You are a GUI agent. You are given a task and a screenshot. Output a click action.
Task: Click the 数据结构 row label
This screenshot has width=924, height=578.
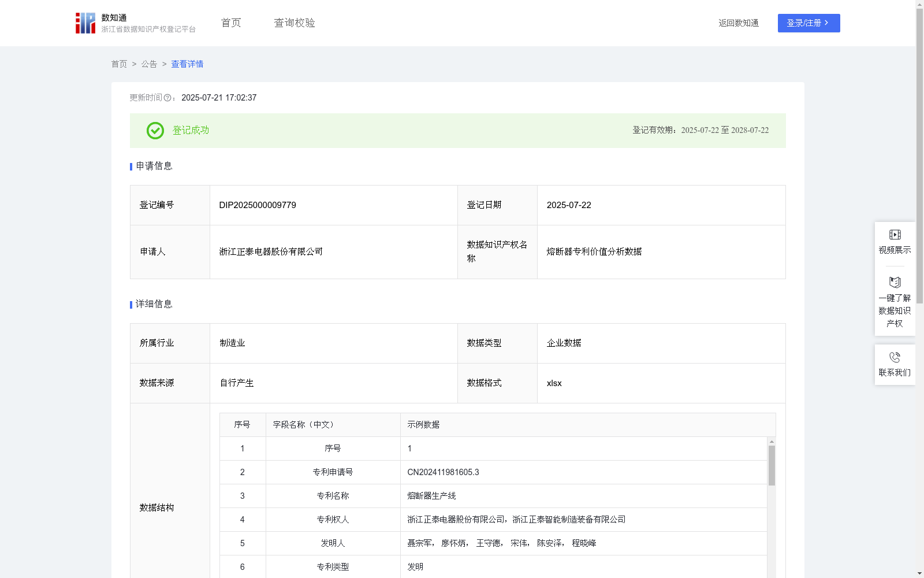pyautogui.click(x=157, y=508)
